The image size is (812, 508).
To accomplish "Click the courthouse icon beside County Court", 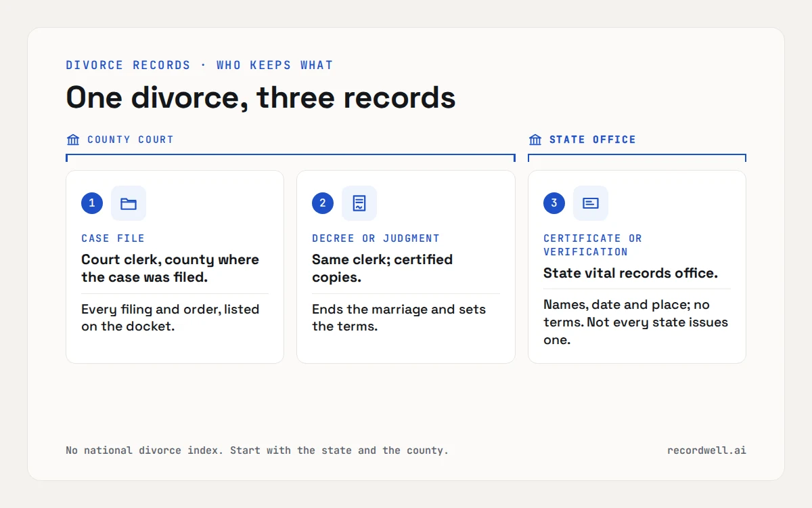I will click(73, 140).
